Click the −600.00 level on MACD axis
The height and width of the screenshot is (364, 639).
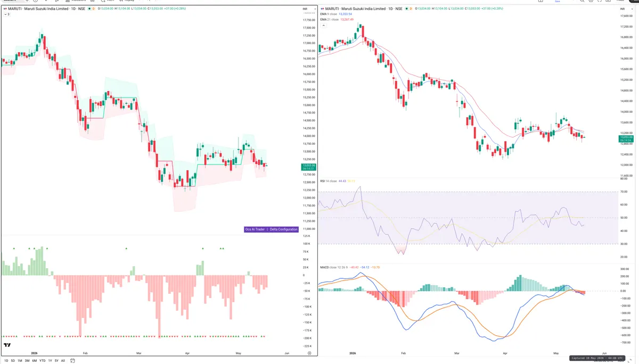pos(626,335)
